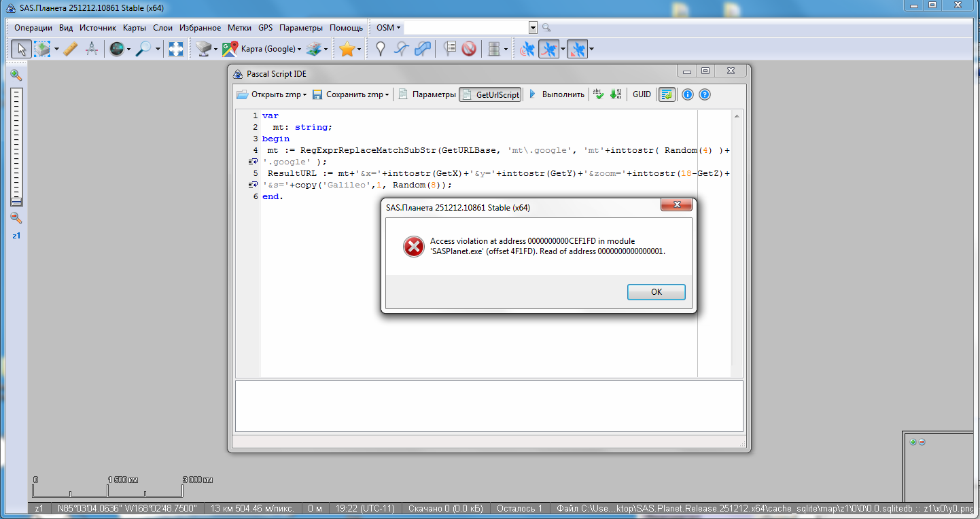Viewport: 980px width, 519px height.
Task: Toggle the arrow cursor navigation mode
Action: (x=20, y=49)
